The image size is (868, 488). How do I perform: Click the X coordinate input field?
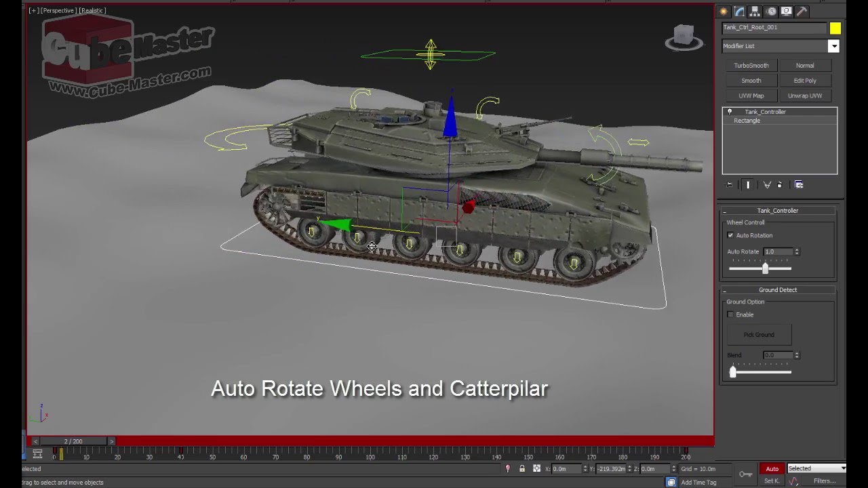pos(567,468)
